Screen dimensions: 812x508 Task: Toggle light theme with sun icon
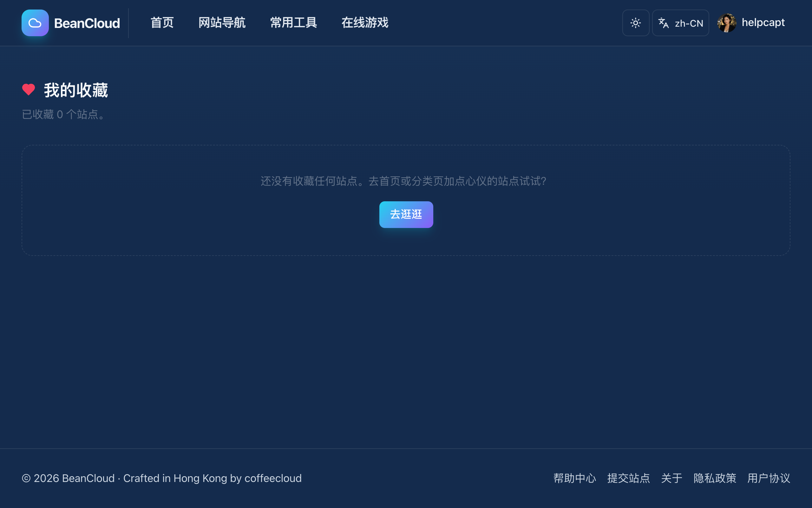pos(636,23)
